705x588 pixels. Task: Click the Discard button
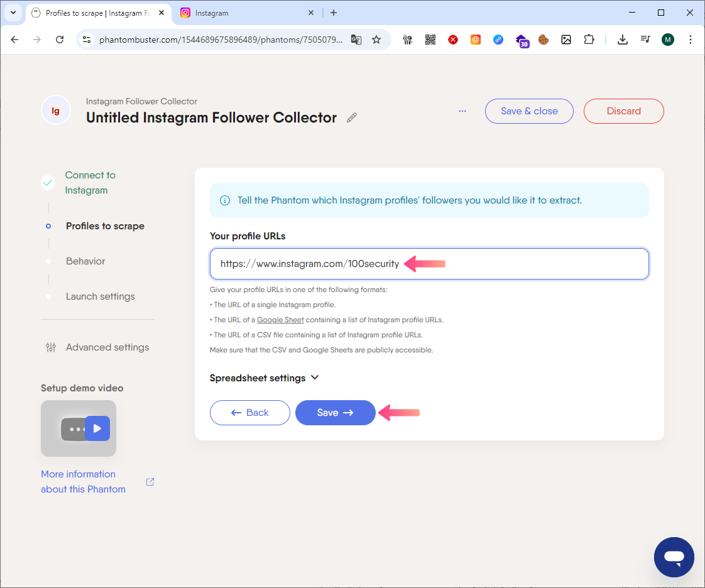[623, 111]
